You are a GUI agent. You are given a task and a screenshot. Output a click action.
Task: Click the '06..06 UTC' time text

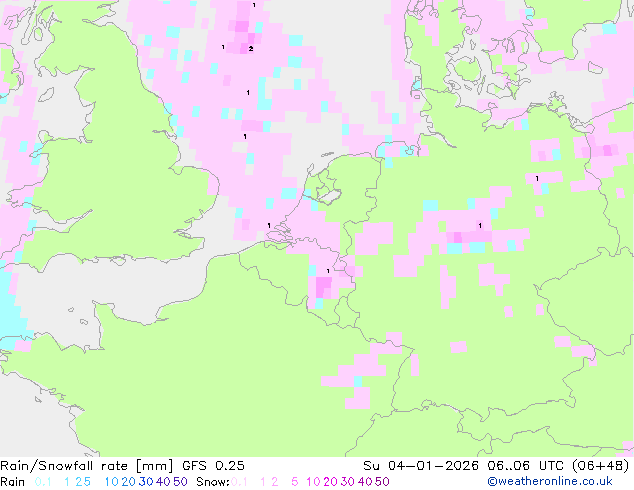(525, 466)
